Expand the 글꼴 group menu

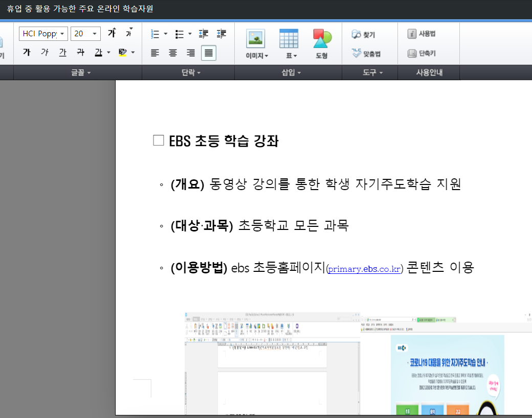coord(81,73)
